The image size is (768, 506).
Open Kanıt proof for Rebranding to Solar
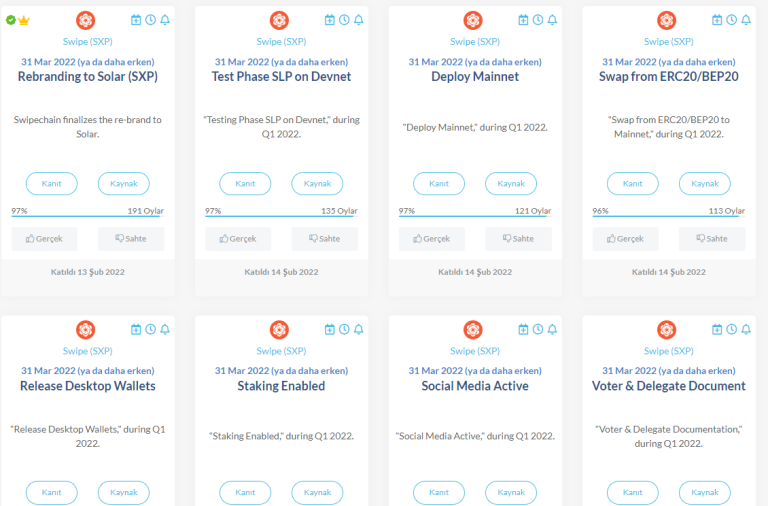[x=51, y=184]
